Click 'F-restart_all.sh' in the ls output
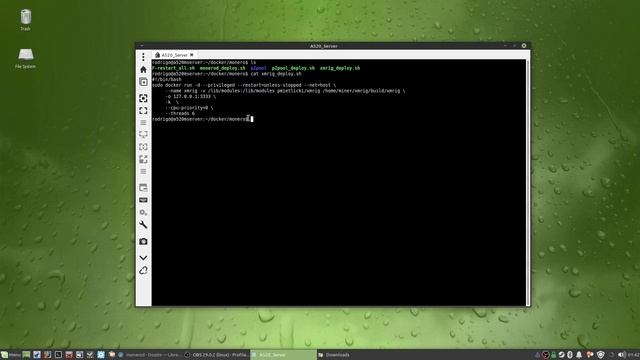Screen dimensions: 640x360 point(173,68)
